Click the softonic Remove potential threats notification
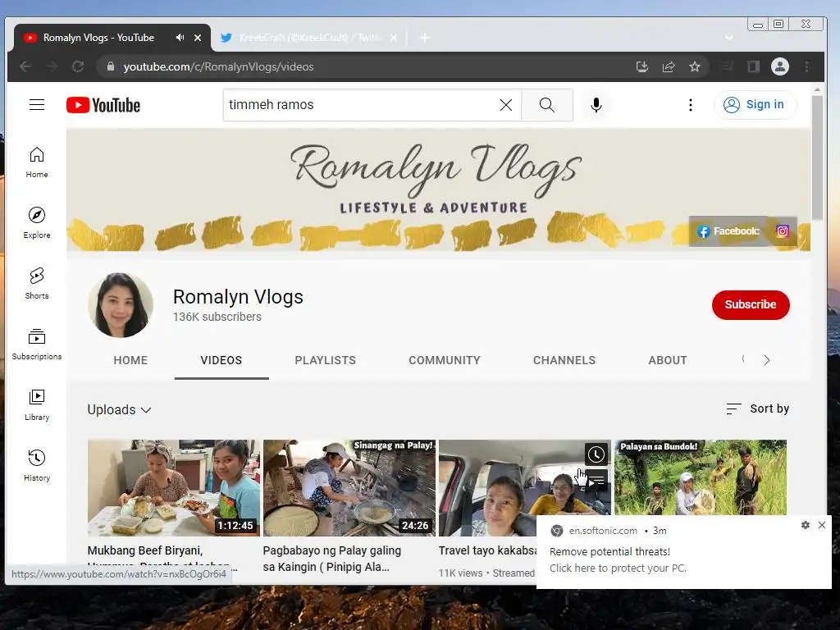 click(x=683, y=552)
